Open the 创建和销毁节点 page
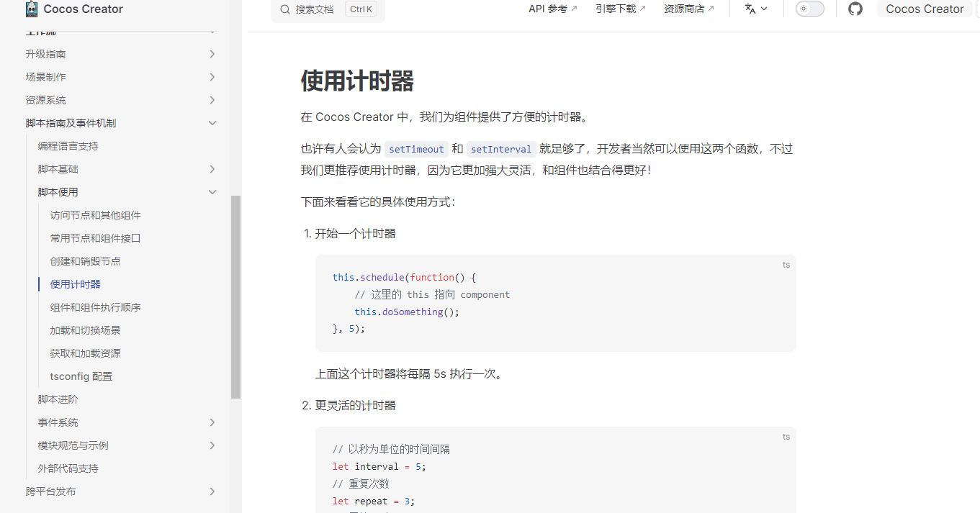 pyautogui.click(x=86, y=261)
